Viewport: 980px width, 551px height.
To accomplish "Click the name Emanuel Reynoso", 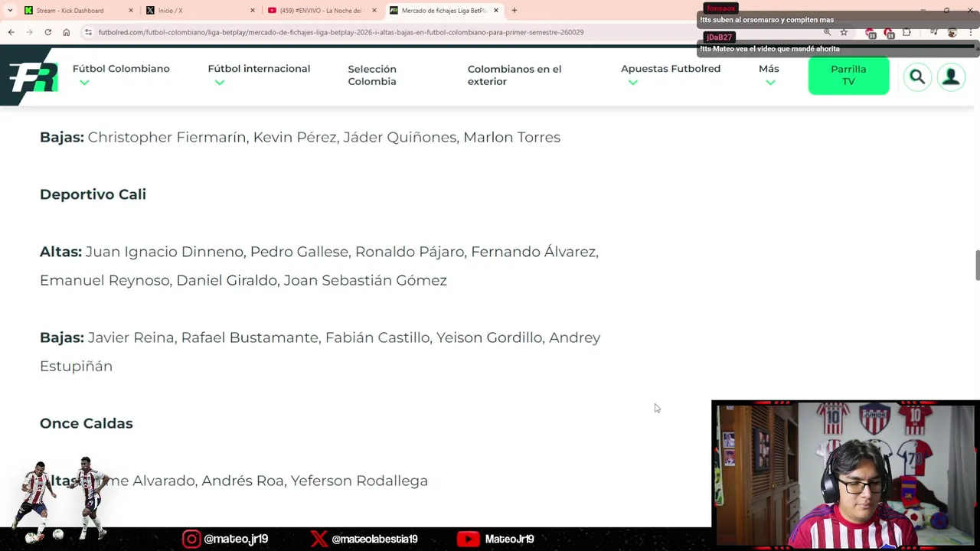I will 104,280.
